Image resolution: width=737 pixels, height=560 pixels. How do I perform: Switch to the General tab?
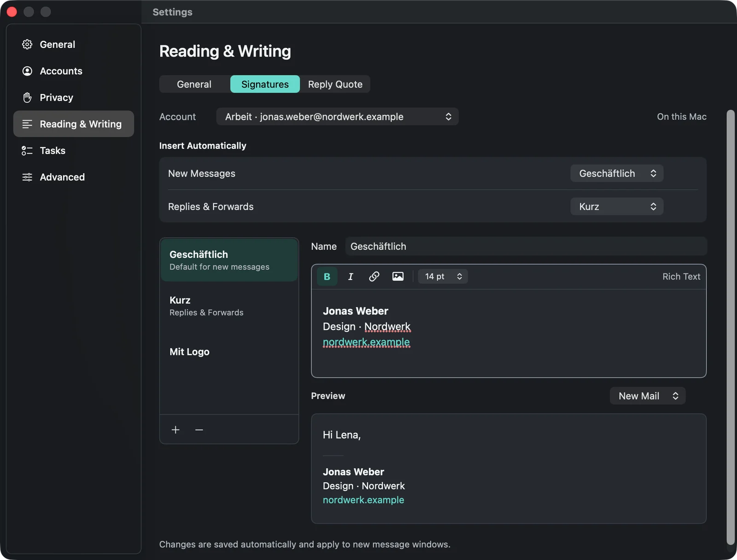pyautogui.click(x=194, y=84)
